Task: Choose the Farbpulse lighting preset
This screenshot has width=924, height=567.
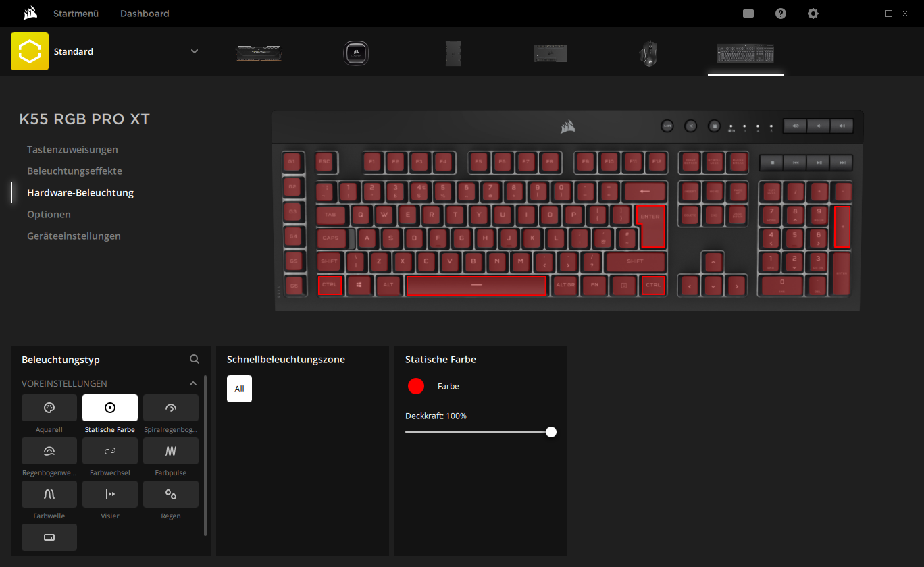Action: (171, 451)
